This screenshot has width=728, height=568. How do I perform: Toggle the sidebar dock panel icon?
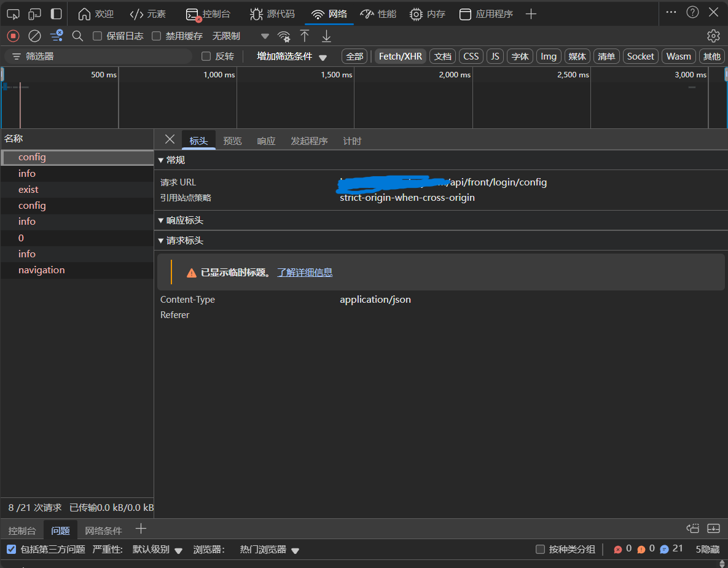click(56, 14)
